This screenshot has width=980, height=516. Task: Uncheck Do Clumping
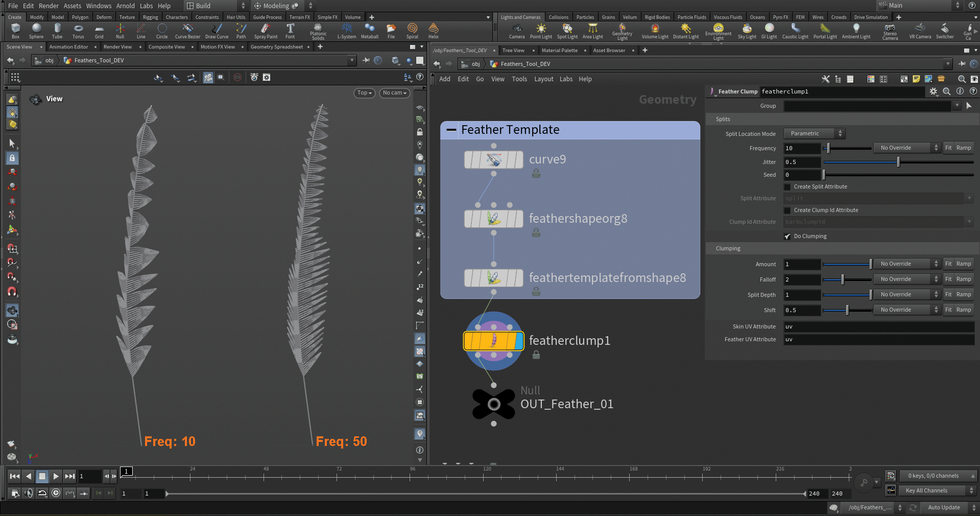tap(787, 237)
